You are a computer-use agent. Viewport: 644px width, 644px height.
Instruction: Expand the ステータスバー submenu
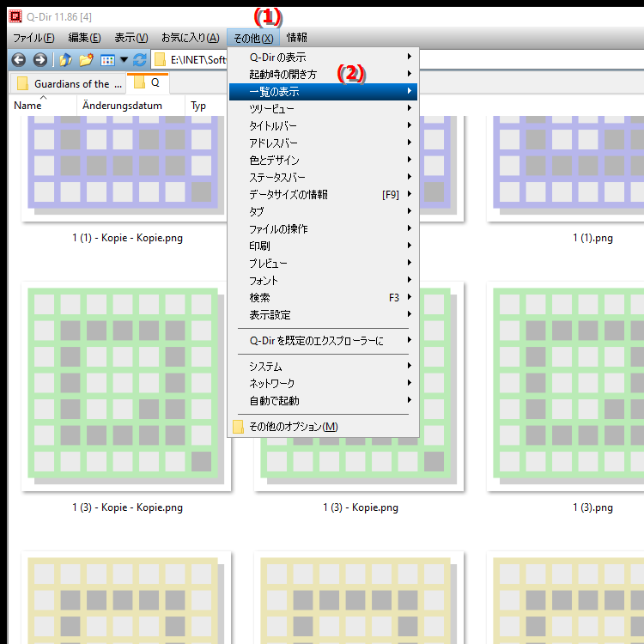(x=323, y=178)
